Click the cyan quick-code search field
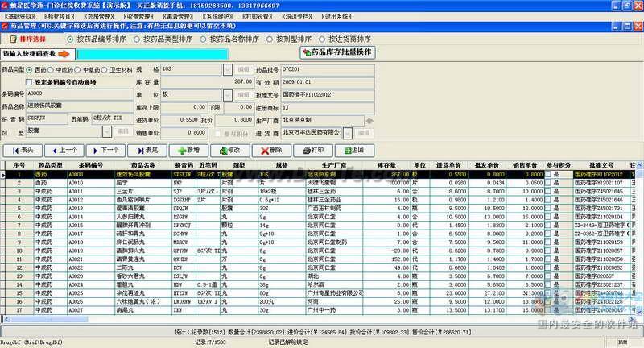The width and height of the screenshot is (644, 348). 152,54
